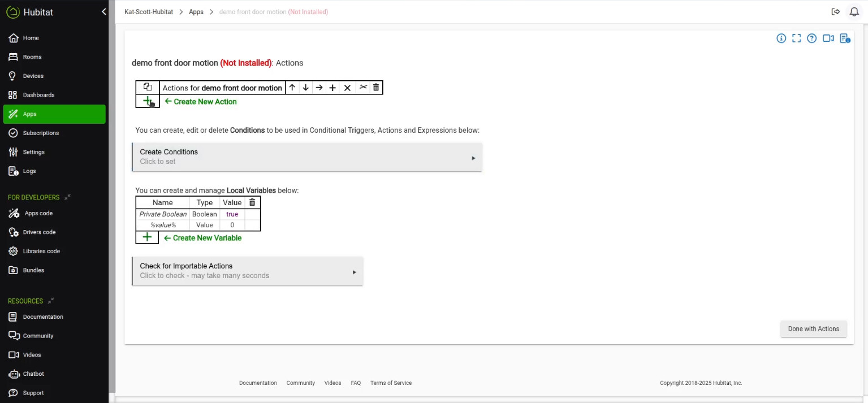The image size is (868, 403).
Task: Open Videos in sidebar resources
Action: 54,355
